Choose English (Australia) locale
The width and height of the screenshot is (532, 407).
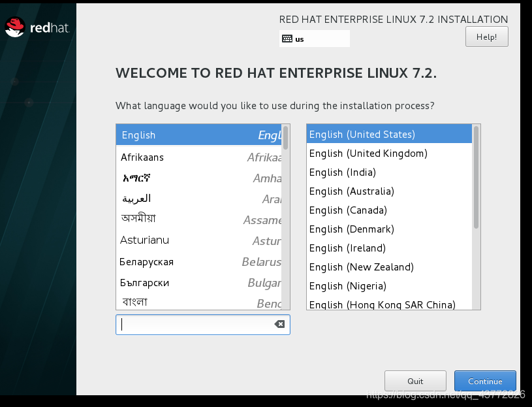click(x=389, y=191)
